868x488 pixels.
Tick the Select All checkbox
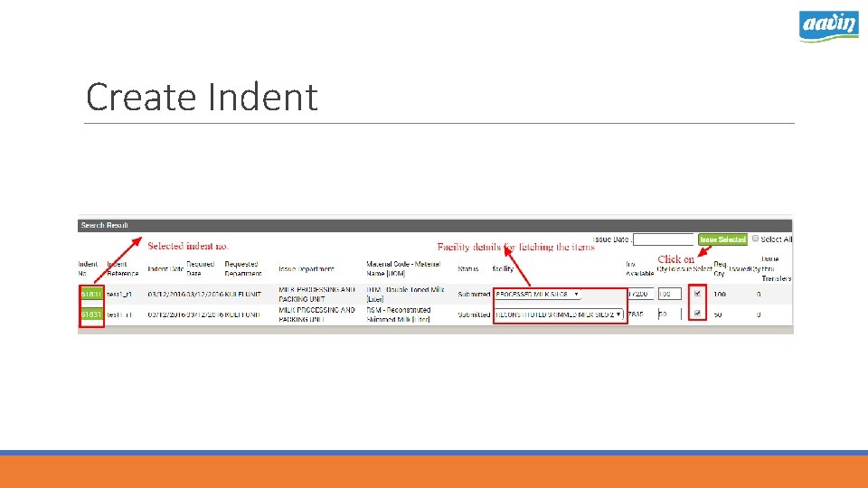[x=755, y=239]
